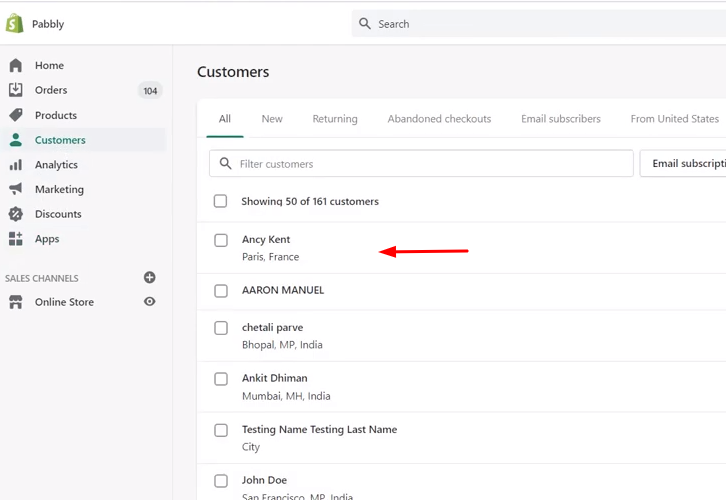This screenshot has height=500, width=726.
Task: Click the Home house icon
Action: (x=16, y=65)
